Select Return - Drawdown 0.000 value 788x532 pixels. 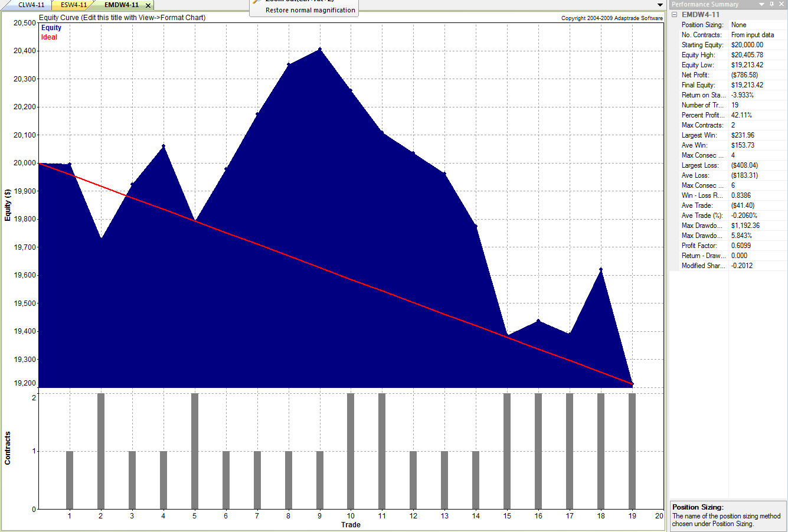(x=739, y=256)
